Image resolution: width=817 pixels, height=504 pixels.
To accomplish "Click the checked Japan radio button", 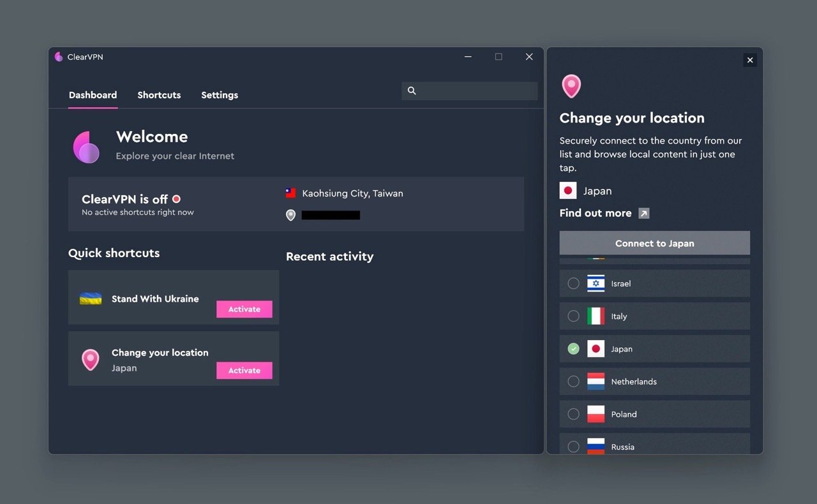I will click(x=574, y=348).
